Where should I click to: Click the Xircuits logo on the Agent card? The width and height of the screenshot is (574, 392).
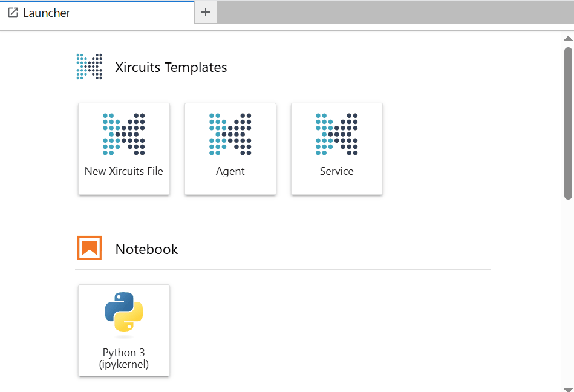point(230,134)
